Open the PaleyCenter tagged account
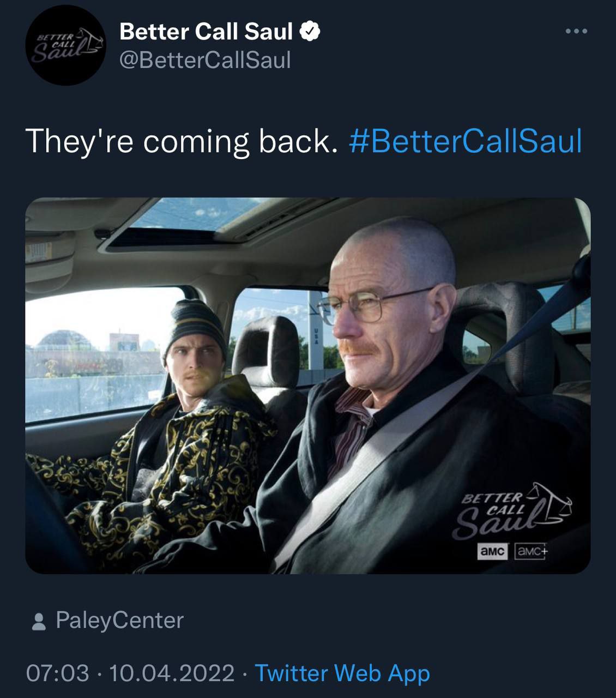 [120, 621]
